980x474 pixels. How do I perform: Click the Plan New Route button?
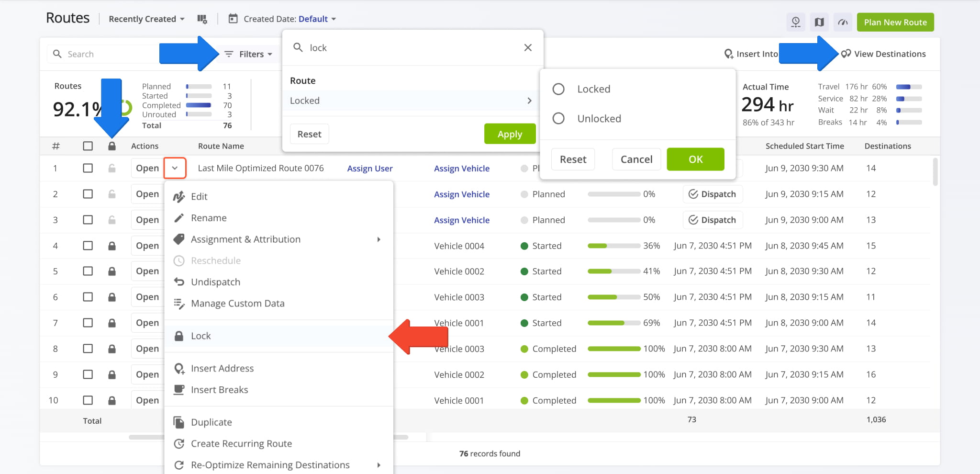[895, 22]
